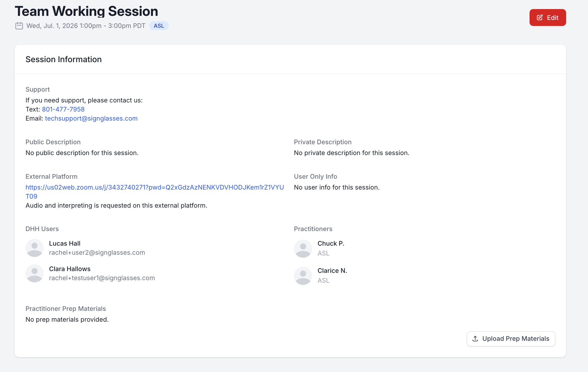Click the Team Working Session title
588x372 pixels.
tap(86, 11)
